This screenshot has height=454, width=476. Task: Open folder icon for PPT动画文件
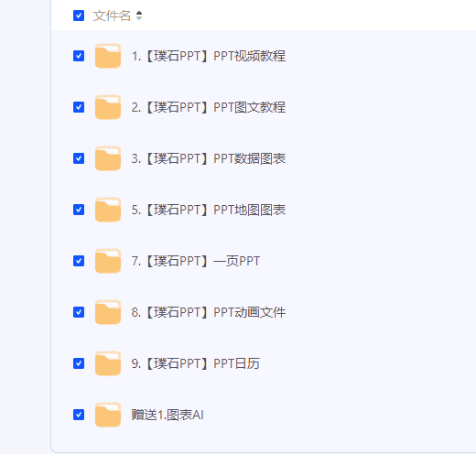[108, 312]
